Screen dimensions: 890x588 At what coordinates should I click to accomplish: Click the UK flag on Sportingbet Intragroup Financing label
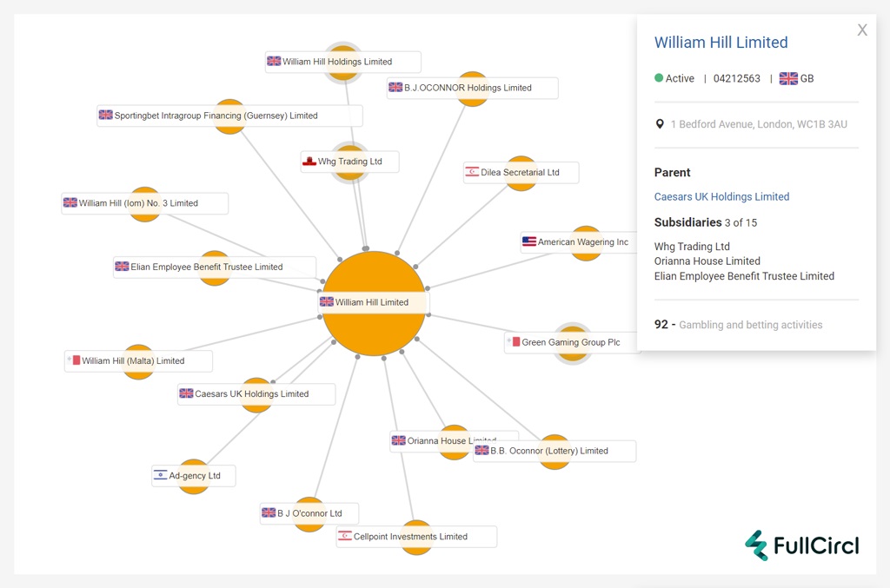pyautogui.click(x=105, y=116)
